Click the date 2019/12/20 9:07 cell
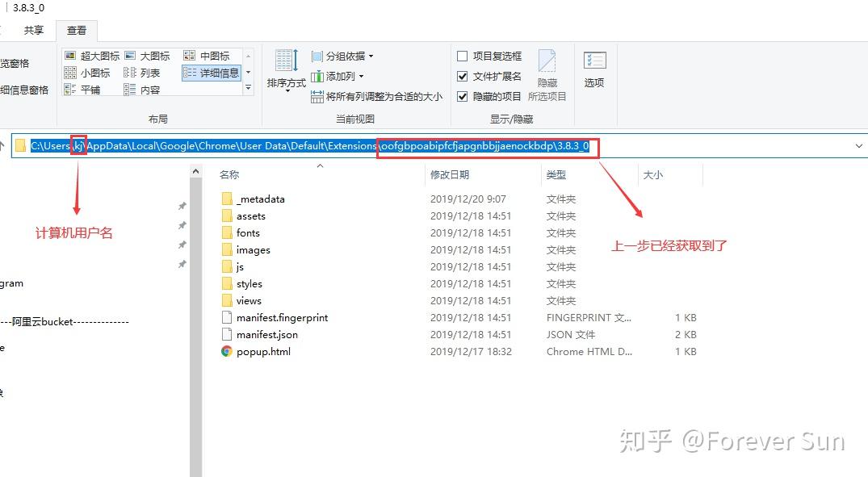Viewport: 868px width, 477px height. point(468,199)
